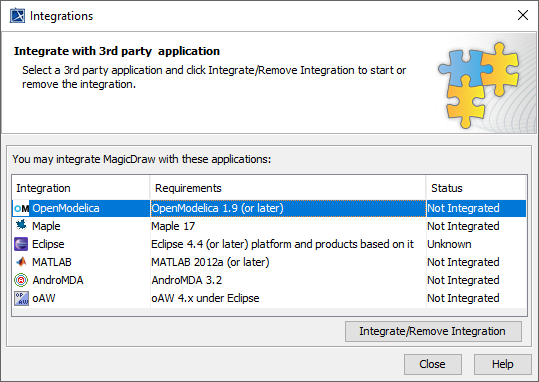Click the AndroMDA target icon
The height and width of the screenshot is (382, 539).
coord(21,280)
